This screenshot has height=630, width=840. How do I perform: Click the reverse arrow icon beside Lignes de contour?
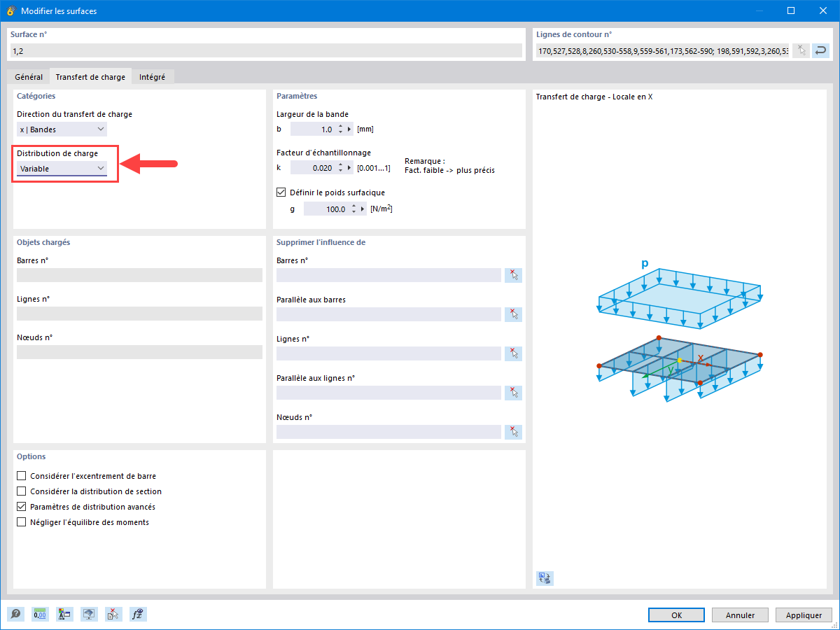click(x=820, y=50)
